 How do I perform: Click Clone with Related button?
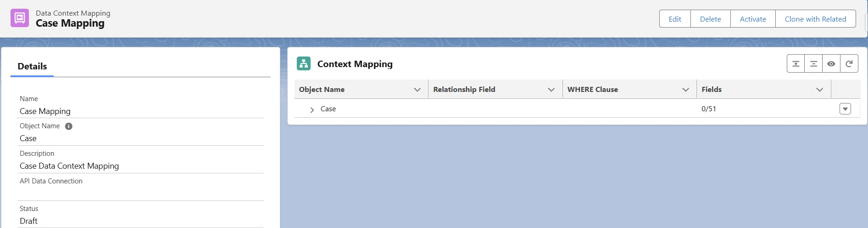click(x=815, y=19)
